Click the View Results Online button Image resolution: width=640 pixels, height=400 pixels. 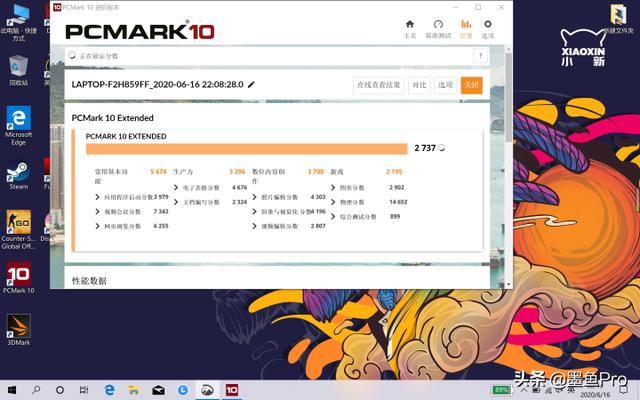[x=378, y=85]
